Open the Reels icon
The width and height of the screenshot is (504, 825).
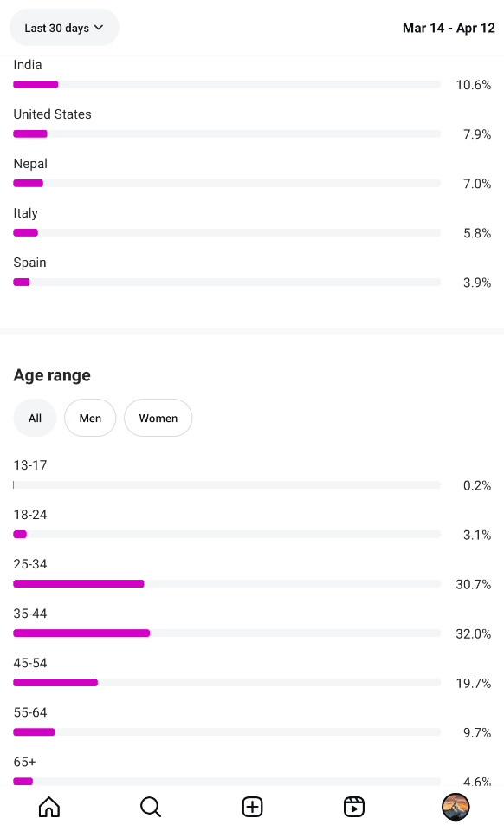coord(353,807)
